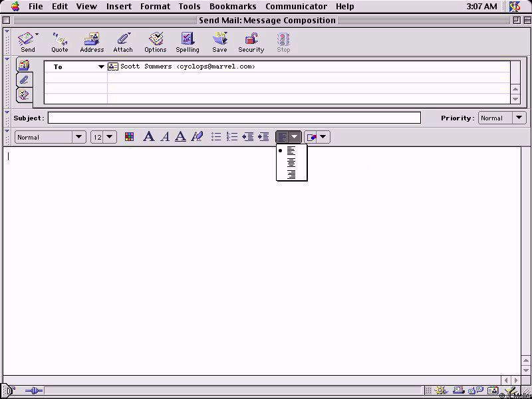Viewport: 532px width, 399px height.
Task: Click the 3:07 AM menu bar clock
Action: coord(481,7)
